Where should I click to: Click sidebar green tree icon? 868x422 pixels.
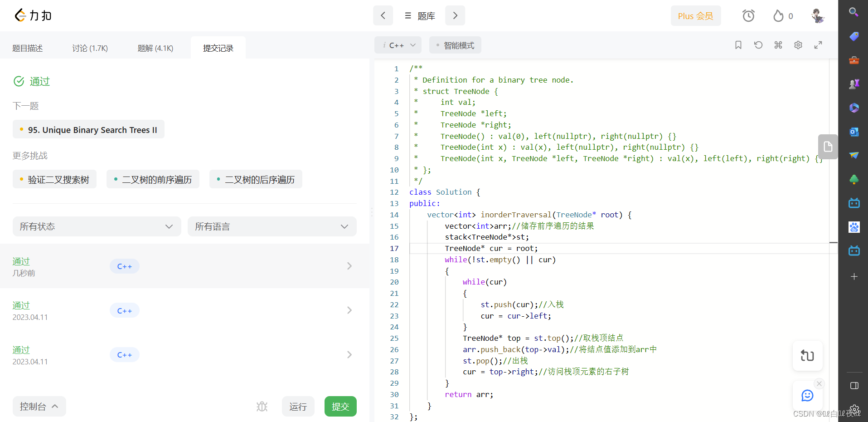click(x=854, y=179)
